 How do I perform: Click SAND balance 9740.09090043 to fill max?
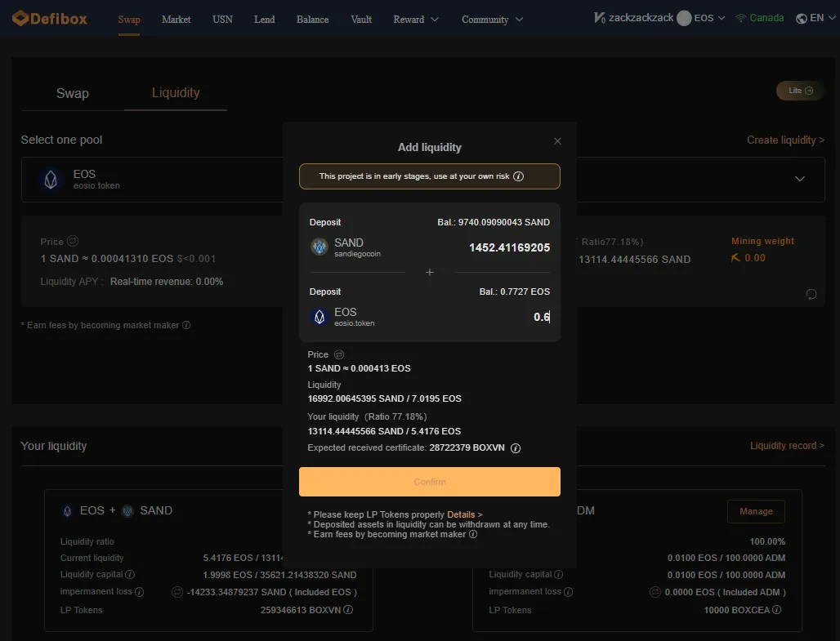[494, 222]
